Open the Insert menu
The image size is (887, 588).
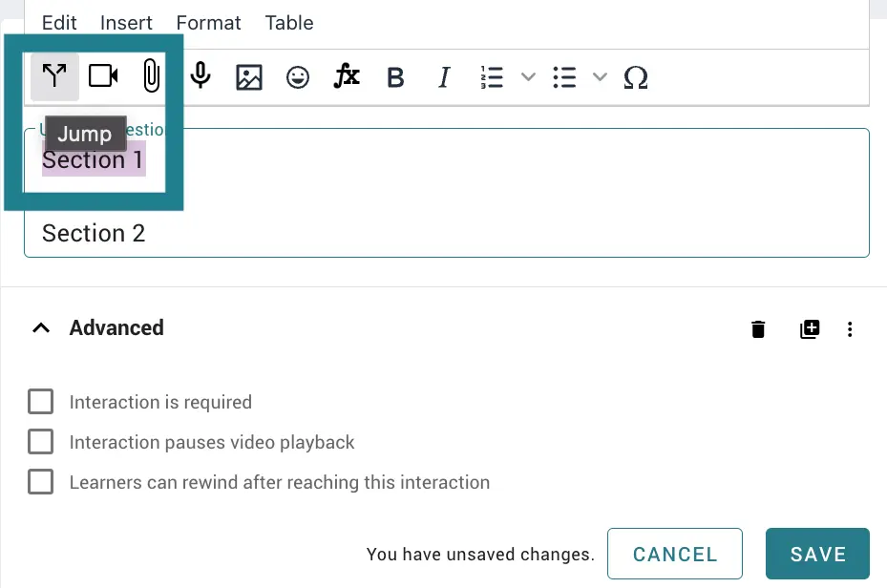tap(126, 23)
